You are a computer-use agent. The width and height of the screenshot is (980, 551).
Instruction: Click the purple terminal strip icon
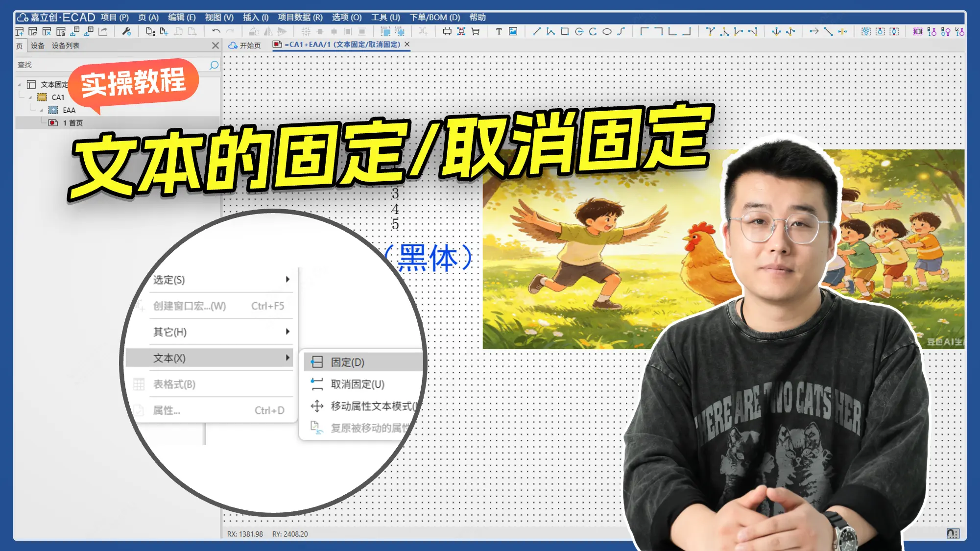918,32
